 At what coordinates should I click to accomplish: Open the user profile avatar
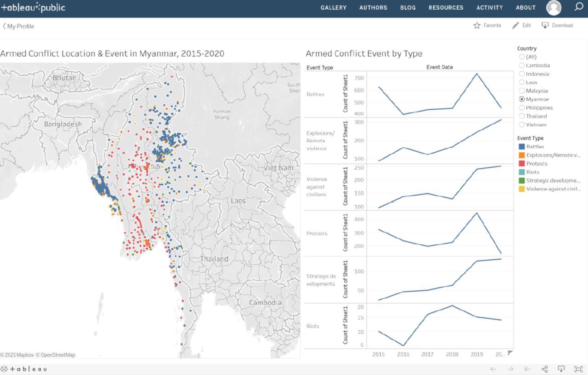click(554, 8)
